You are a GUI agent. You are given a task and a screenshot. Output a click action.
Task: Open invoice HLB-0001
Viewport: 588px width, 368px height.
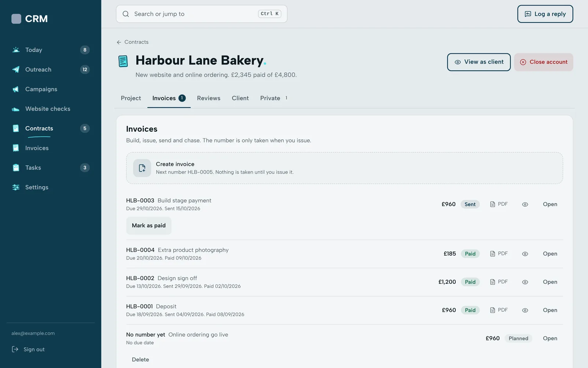550,310
